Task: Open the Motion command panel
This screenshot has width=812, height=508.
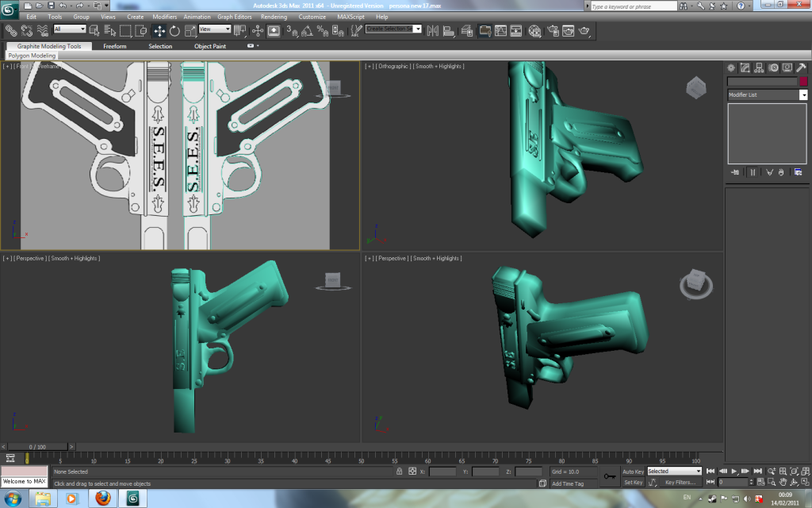Action: point(773,68)
